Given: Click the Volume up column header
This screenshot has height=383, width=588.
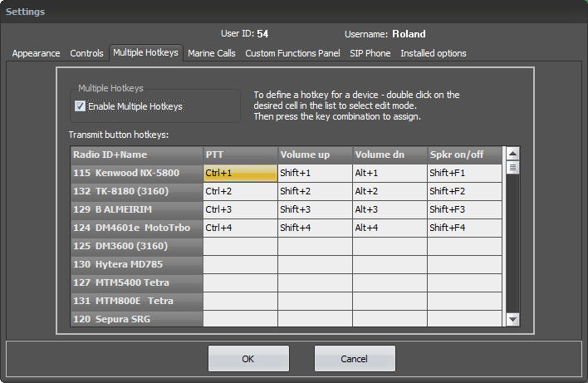Looking at the screenshot, I should [315, 155].
